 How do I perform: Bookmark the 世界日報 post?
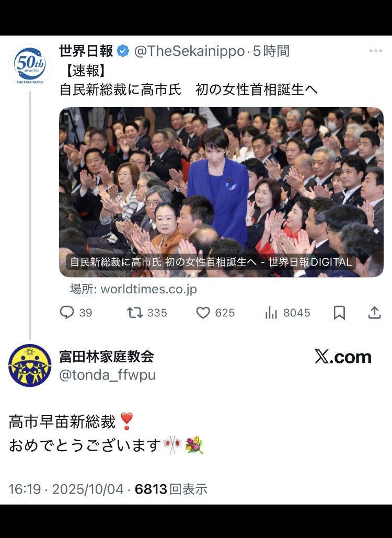pos(339,313)
